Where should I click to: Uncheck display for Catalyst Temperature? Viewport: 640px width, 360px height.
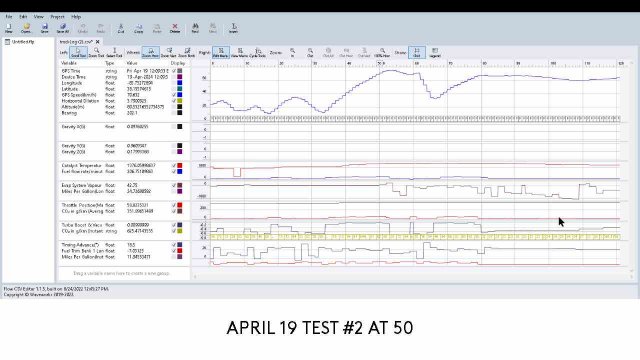click(174, 166)
